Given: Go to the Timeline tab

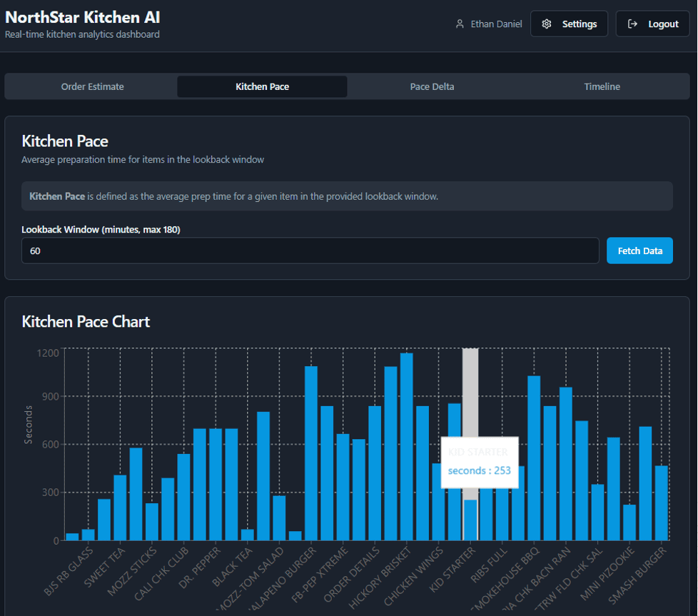Looking at the screenshot, I should 602,87.
